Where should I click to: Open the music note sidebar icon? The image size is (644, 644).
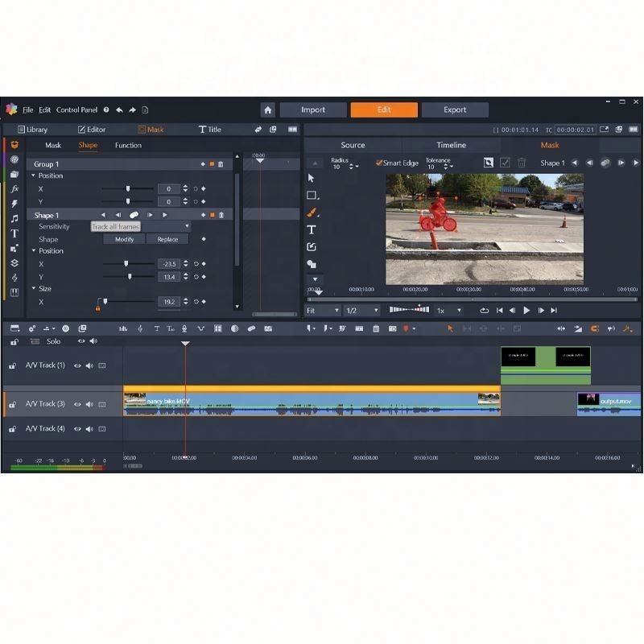(x=14, y=218)
